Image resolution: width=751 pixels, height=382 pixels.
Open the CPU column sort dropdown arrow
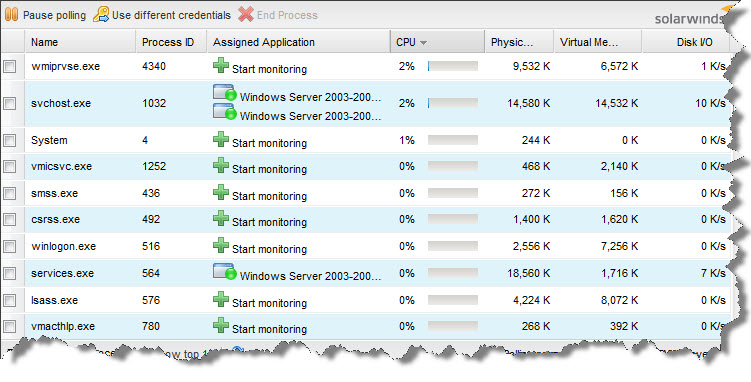point(423,43)
